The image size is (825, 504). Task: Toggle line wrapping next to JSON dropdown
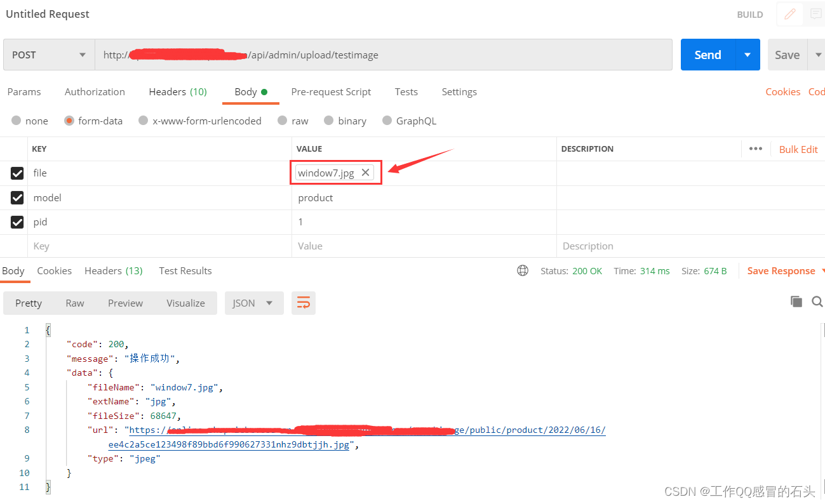303,303
